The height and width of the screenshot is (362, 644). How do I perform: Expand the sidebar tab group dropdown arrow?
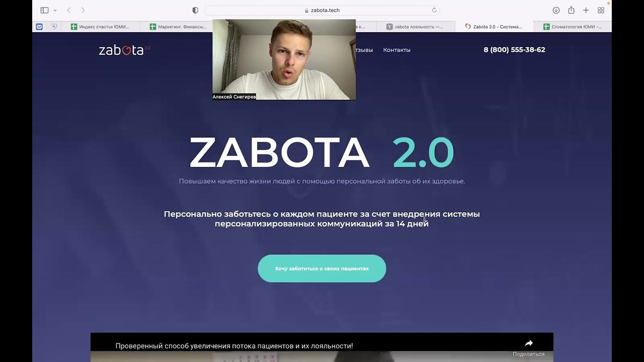(55, 11)
